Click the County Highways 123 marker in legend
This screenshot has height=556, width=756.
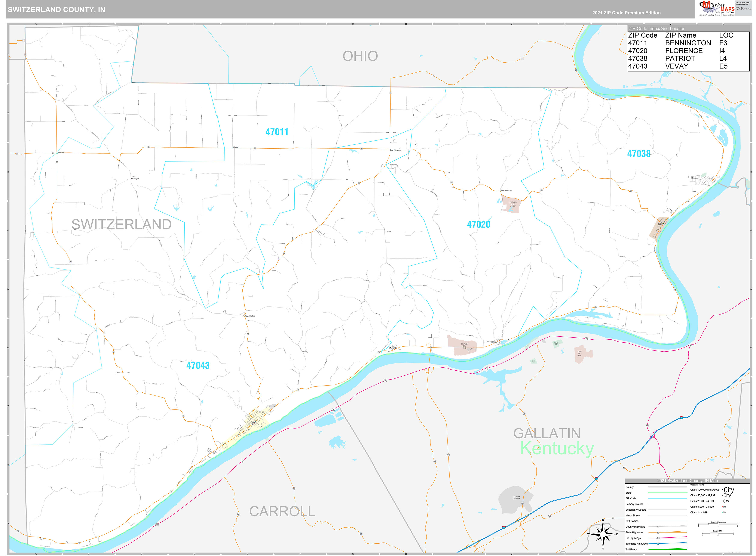tap(658, 527)
